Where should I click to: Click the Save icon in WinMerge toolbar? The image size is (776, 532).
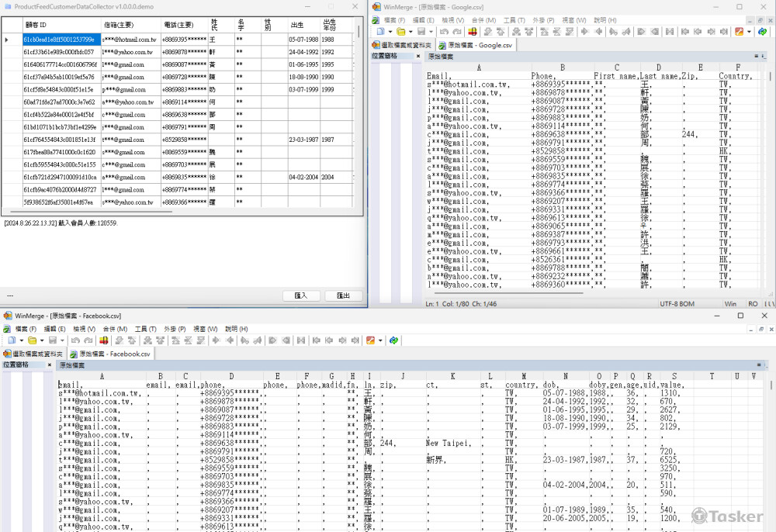[421, 32]
